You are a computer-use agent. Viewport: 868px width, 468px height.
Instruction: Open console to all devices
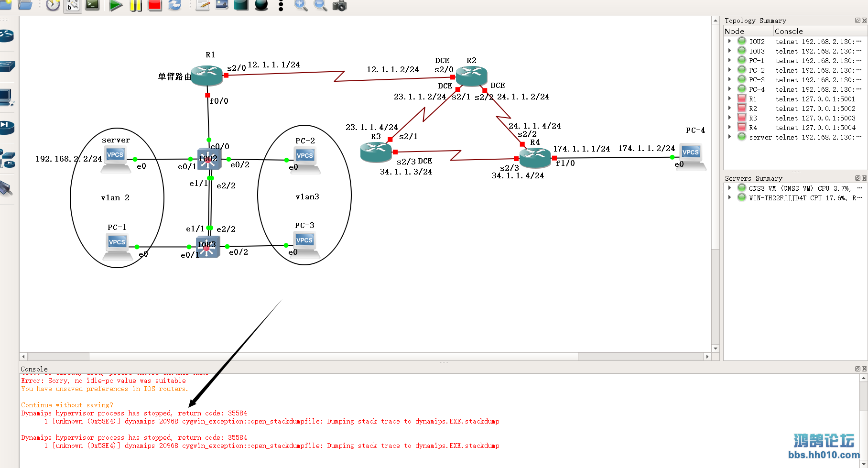[x=92, y=5]
